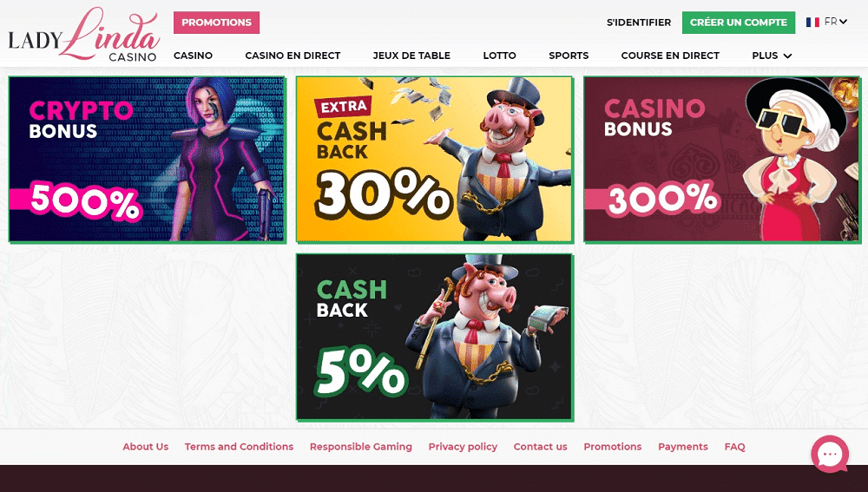
Task: Expand the PLUS menu chevron
Action: tap(788, 56)
